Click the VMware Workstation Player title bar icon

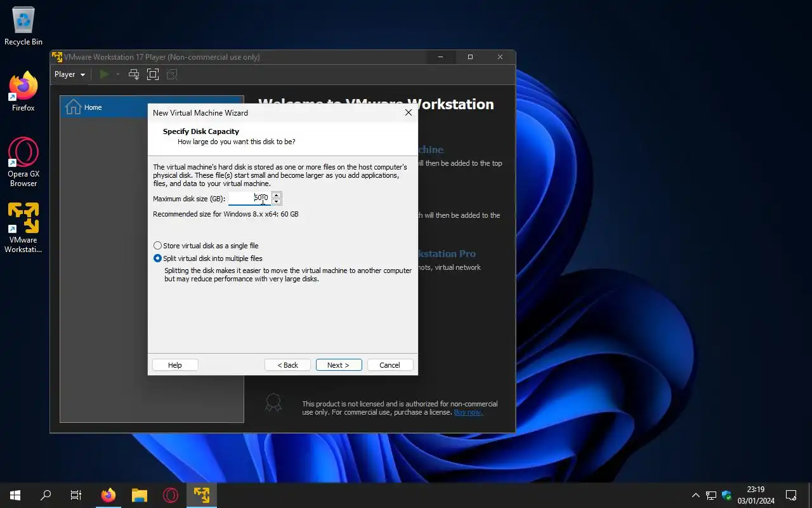click(x=57, y=57)
